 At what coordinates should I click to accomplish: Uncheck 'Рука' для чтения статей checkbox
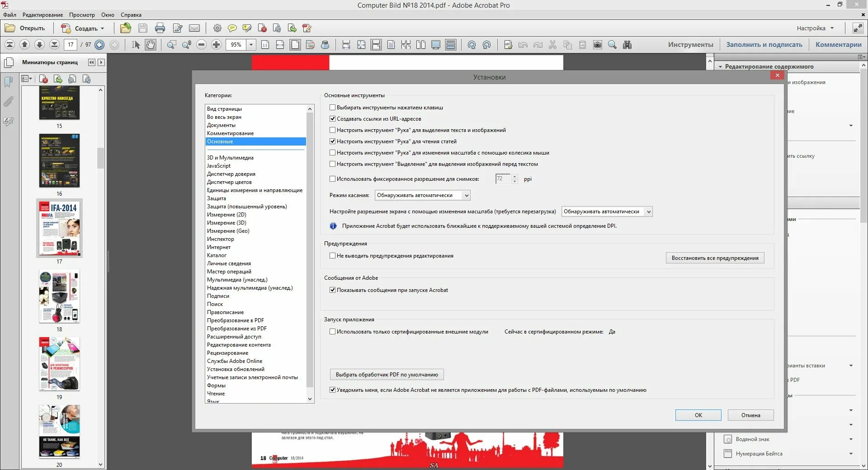[333, 141]
